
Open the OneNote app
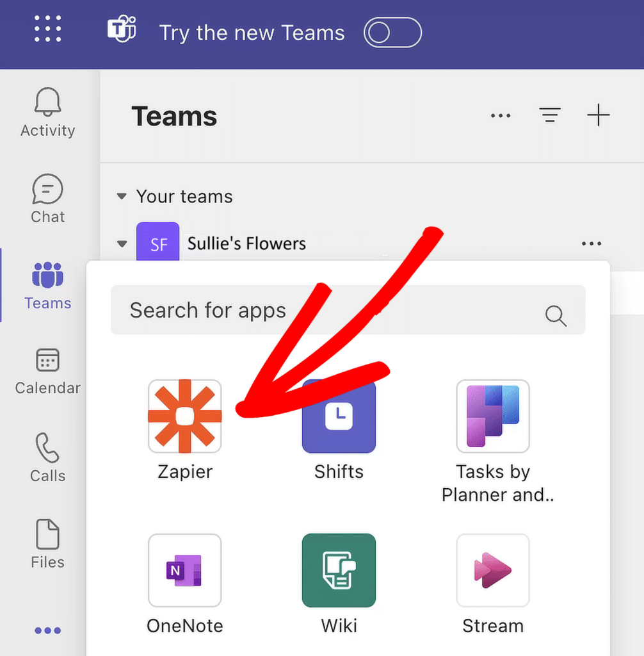(x=185, y=570)
